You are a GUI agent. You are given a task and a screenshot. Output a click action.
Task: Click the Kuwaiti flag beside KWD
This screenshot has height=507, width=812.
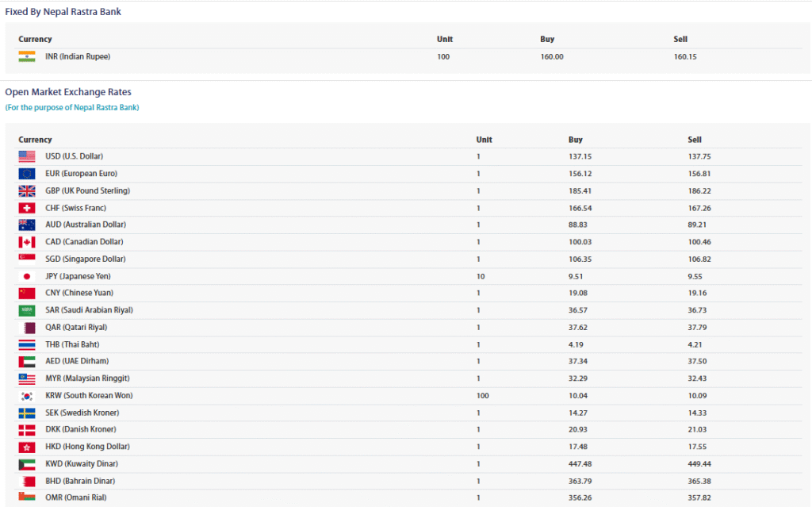click(27, 464)
